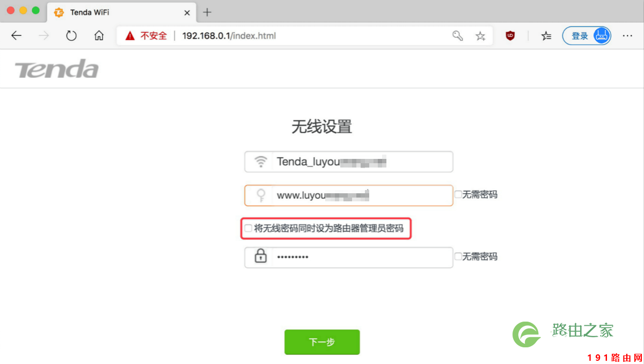
Task: Click the Tenda WiFi tab favicon
Action: pos(59,12)
